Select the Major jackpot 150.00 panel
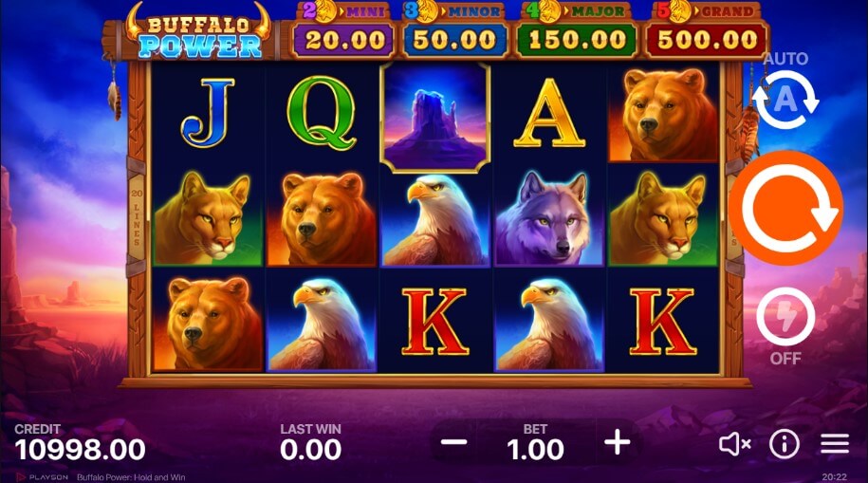 point(576,40)
